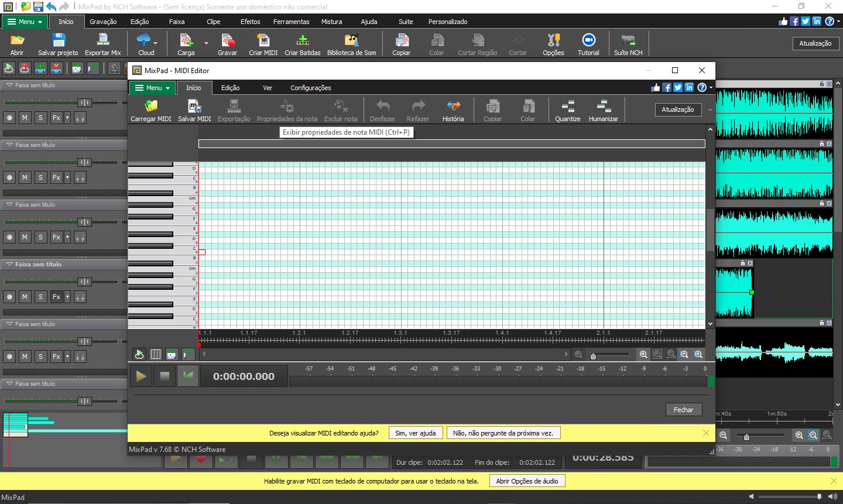Screen dimensions: 843x504
Task: Open the Biblioteca de Som
Action: click(x=351, y=43)
